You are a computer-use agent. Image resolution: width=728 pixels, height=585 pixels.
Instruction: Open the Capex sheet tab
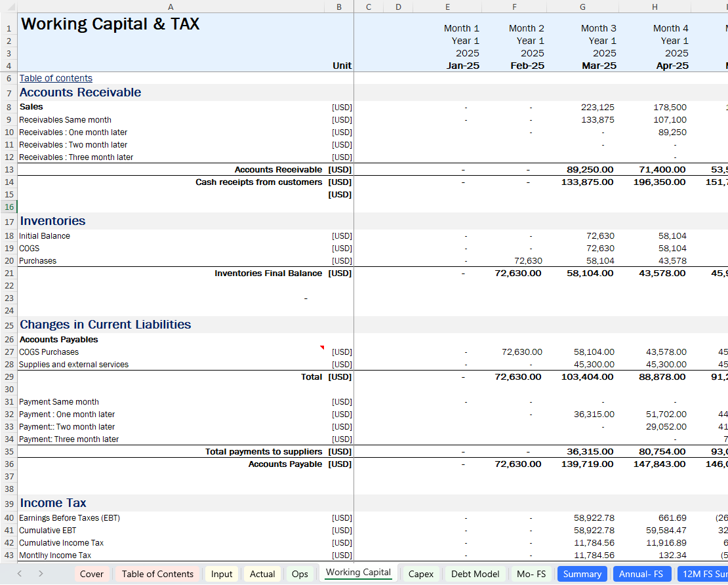420,574
